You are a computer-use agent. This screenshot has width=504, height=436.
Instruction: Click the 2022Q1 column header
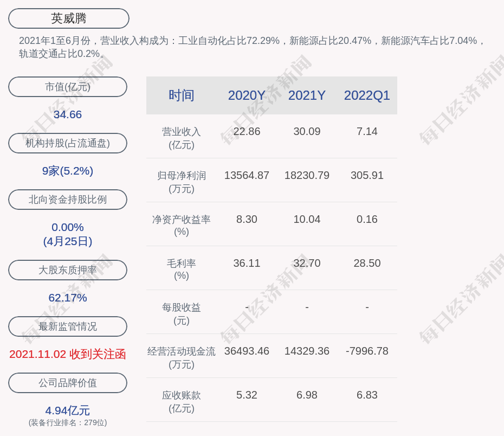pos(367,95)
